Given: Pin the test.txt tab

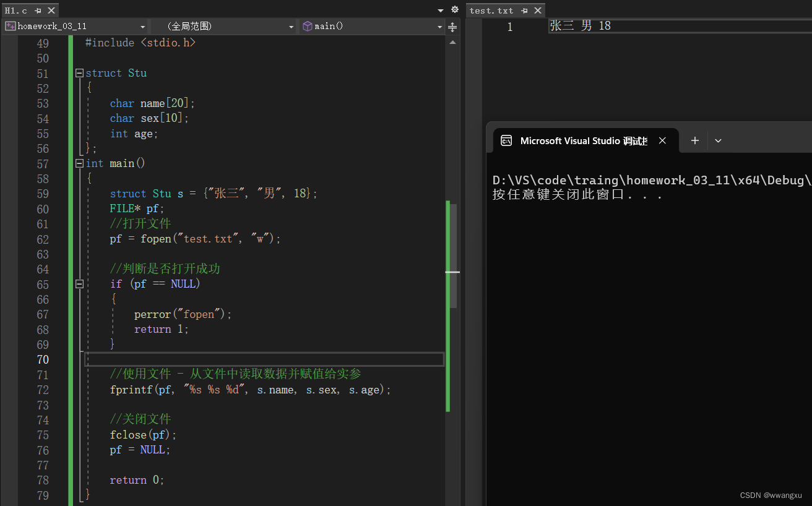Looking at the screenshot, I should click(x=525, y=11).
